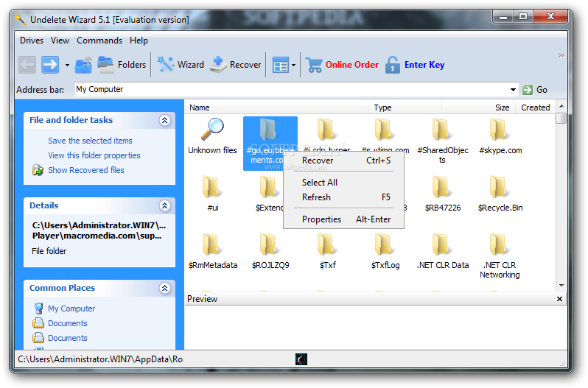Select the #ui folder
The image size is (588, 388).
click(x=212, y=194)
